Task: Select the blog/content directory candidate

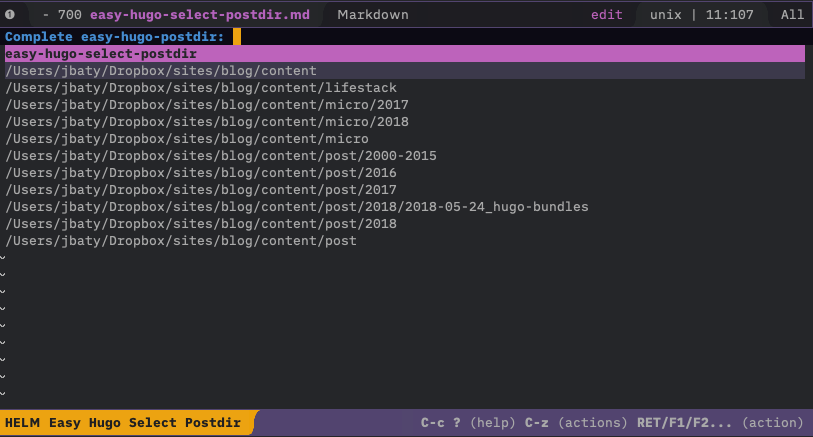Action: (x=161, y=71)
